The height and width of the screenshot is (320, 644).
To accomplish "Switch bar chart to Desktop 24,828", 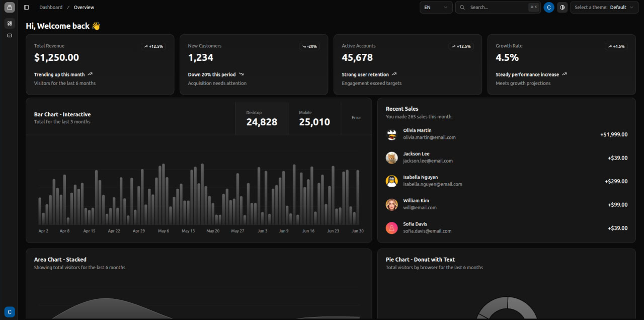I will pyautogui.click(x=262, y=118).
